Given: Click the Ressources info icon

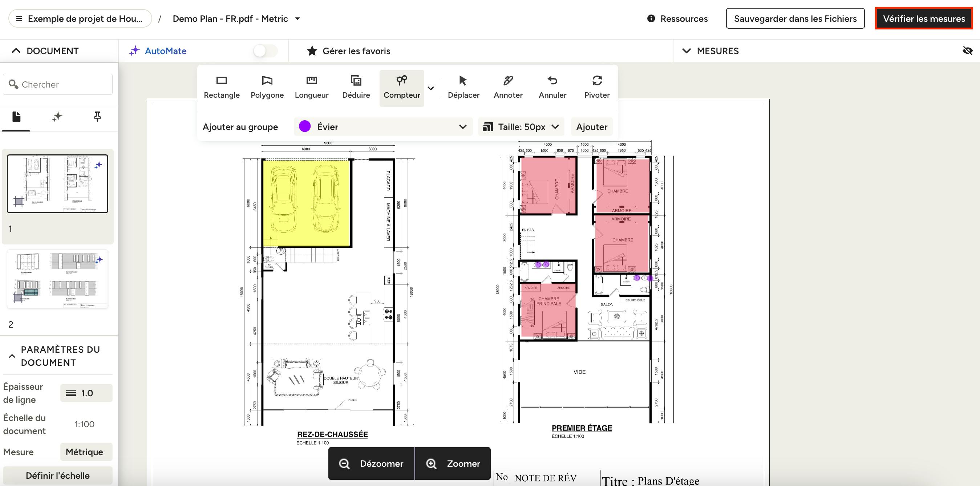Looking at the screenshot, I should click(x=651, y=18).
